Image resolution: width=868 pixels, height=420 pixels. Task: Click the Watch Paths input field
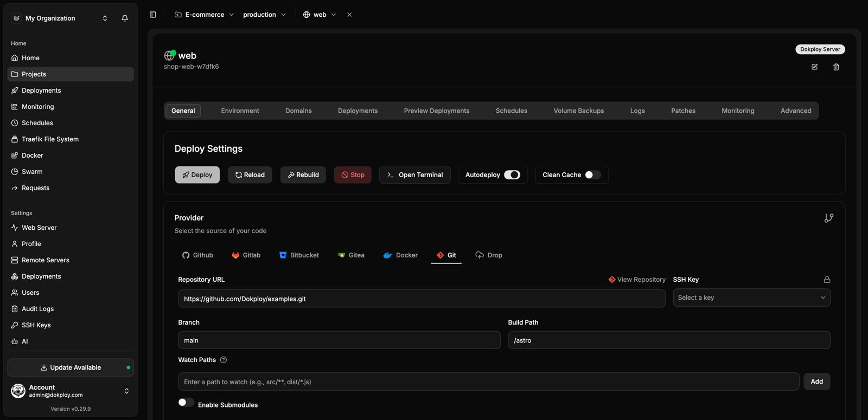tap(488, 382)
